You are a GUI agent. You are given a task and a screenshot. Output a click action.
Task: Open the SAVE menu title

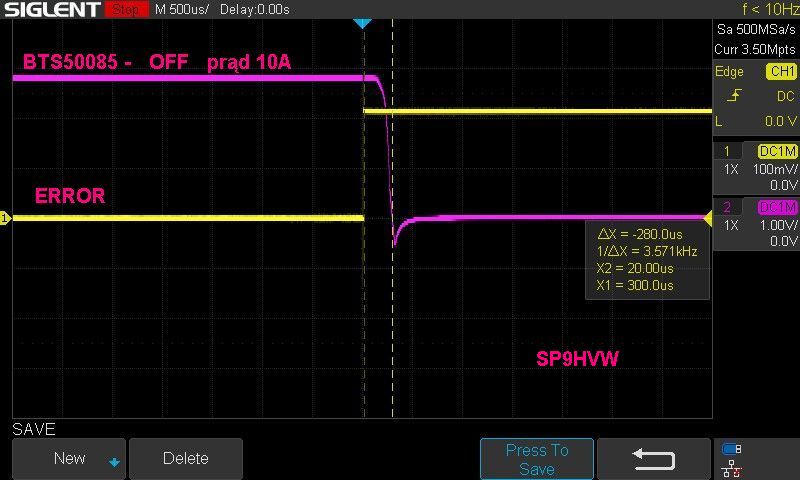(34, 429)
